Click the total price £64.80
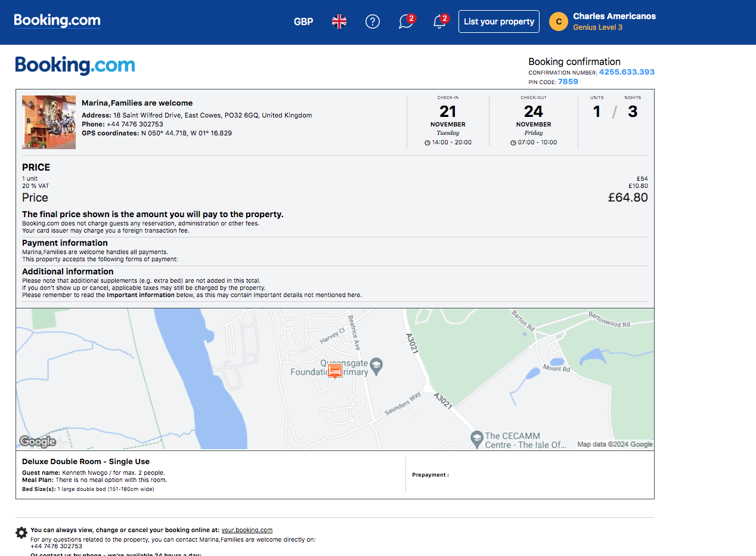The width and height of the screenshot is (756, 556). (628, 197)
